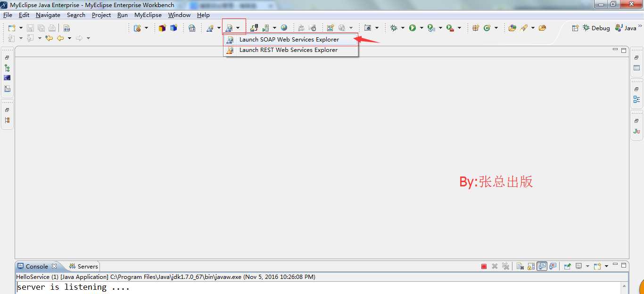Click the Debug bug toolbar icon
The height and width of the screenshot is (294, 644).
(394, 28)
